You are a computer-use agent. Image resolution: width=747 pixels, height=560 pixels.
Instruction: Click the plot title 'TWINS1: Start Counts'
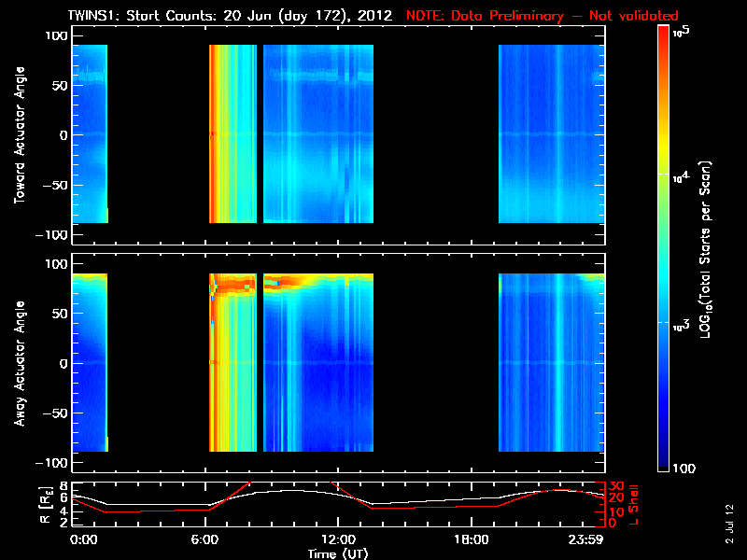tap(143, 16)
